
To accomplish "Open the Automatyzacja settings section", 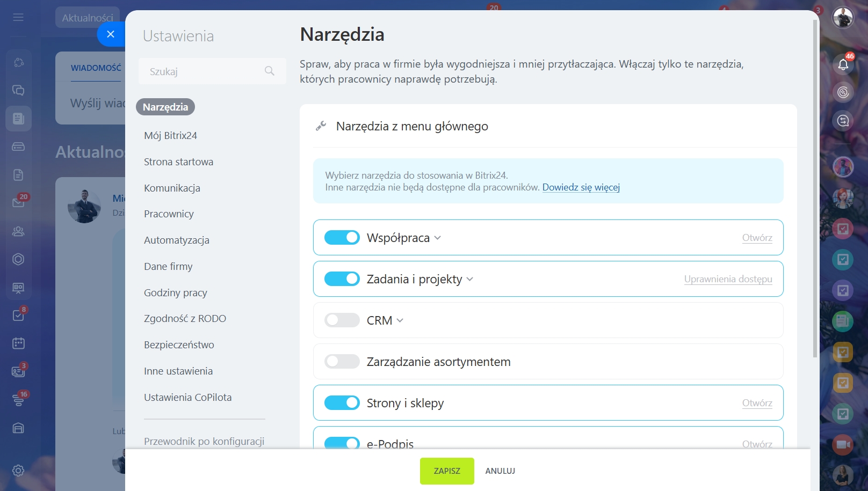I will pos(177,240).
